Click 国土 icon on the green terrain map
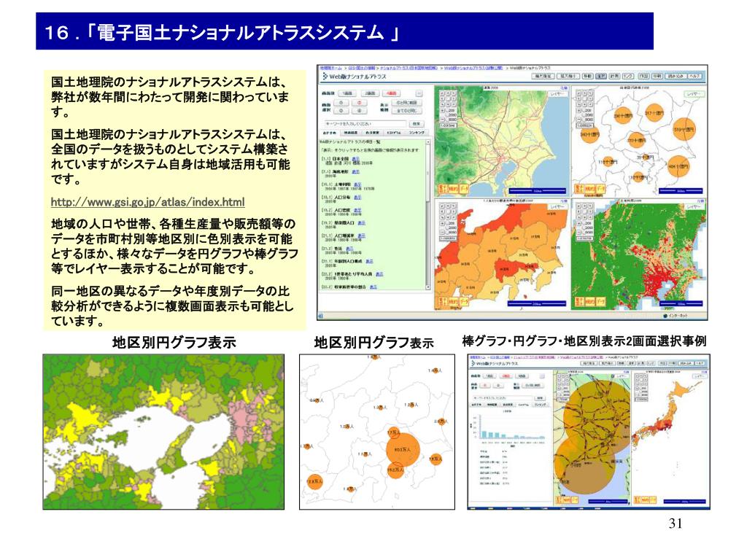The width and height of the screenshot is (747, 560). (x=443, y=189)
